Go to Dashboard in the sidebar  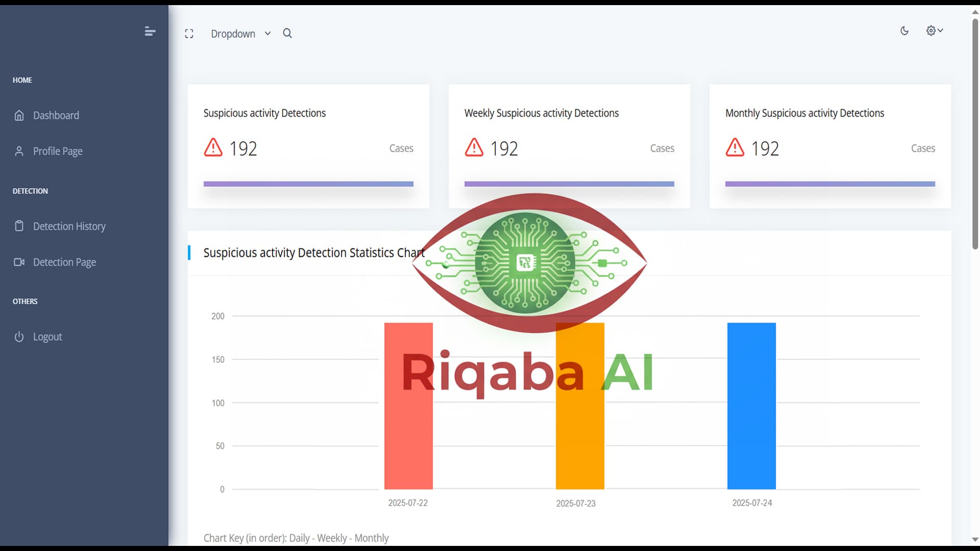coord(56,115)
